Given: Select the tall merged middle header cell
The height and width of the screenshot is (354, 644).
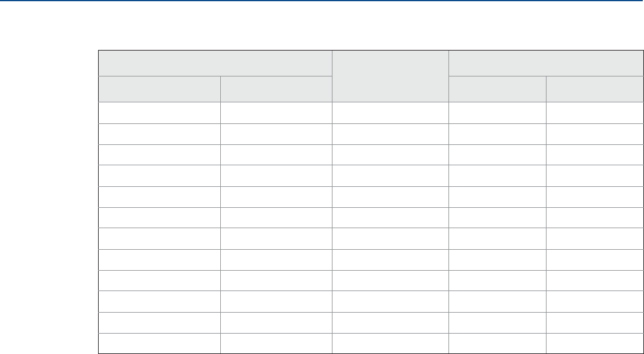Looking at the screenshot, I should (x=390, y=76).
